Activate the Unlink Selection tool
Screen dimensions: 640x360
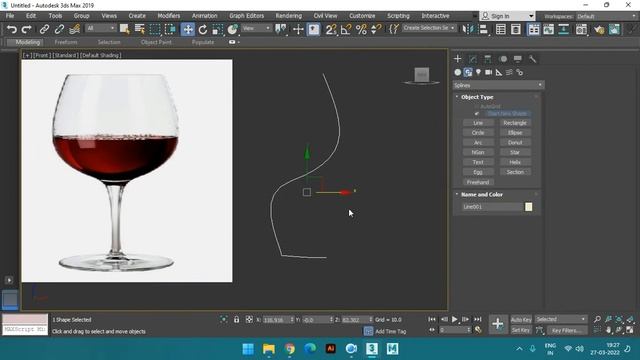(x=59, y=29)
